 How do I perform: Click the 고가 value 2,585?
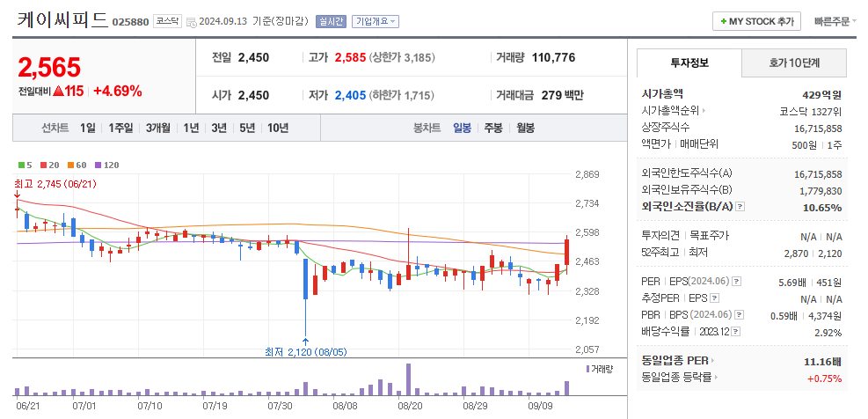click(350, 57)
